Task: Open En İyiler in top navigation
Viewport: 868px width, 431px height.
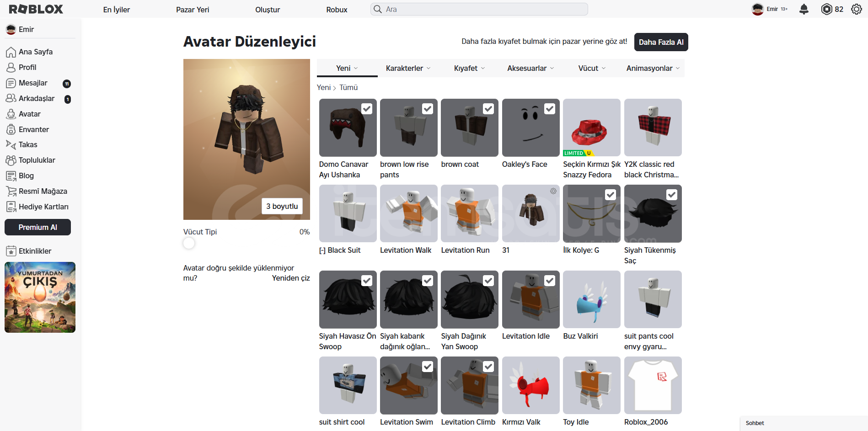Action: pos(117,10)
